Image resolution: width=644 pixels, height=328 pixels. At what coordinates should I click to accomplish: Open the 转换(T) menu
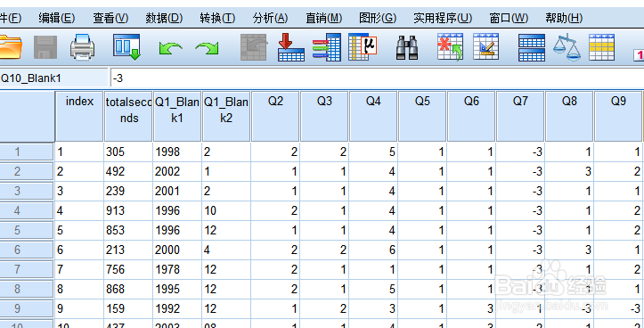click(217, 18)
